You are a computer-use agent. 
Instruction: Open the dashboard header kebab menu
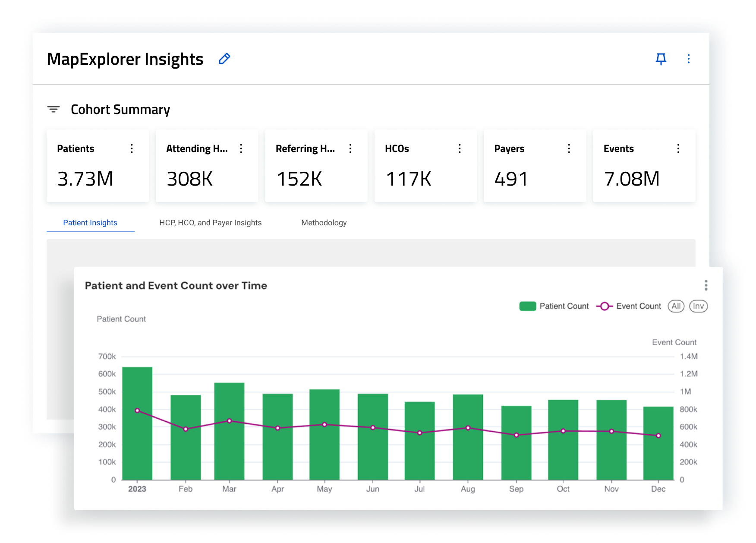point(689,59)
